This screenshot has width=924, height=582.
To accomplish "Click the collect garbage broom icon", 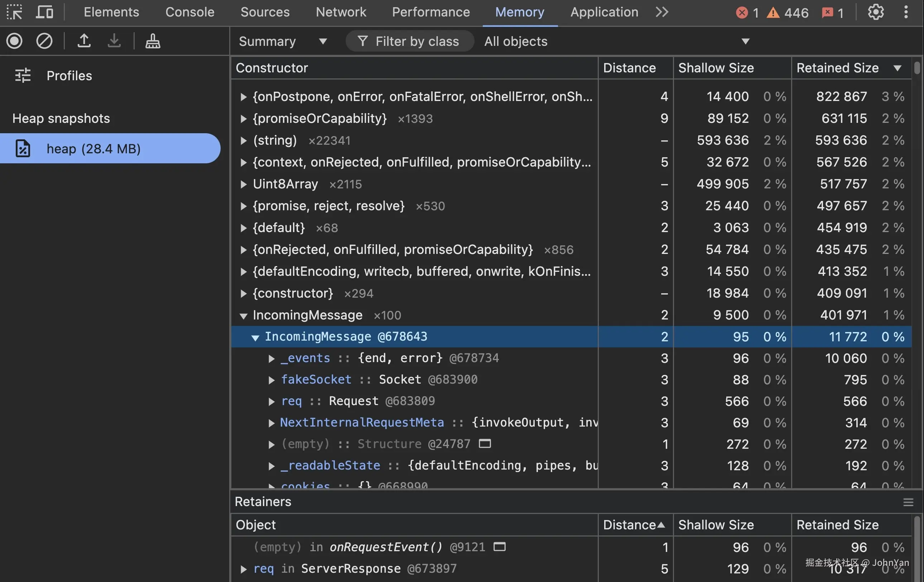I will coord(153,41).
